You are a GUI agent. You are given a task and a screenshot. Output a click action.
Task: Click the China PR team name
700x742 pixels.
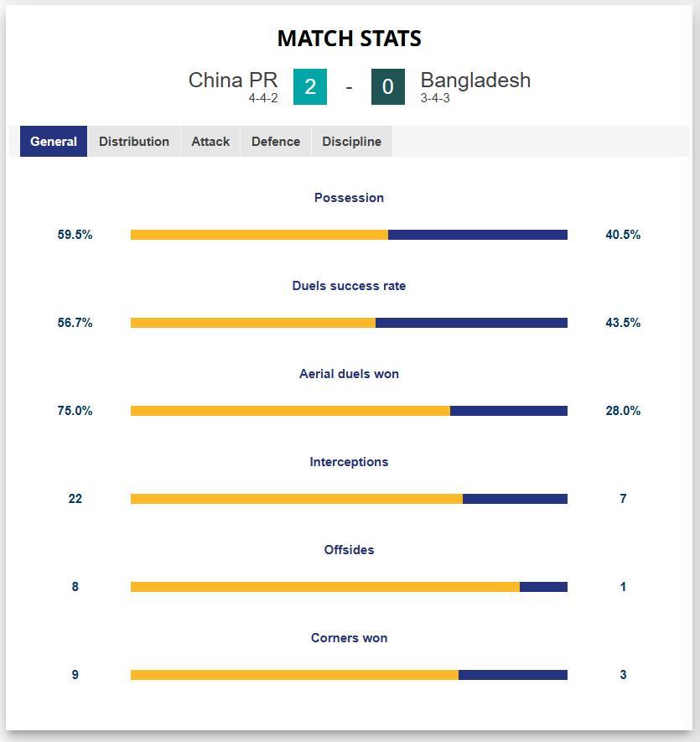tap(233, 80)
